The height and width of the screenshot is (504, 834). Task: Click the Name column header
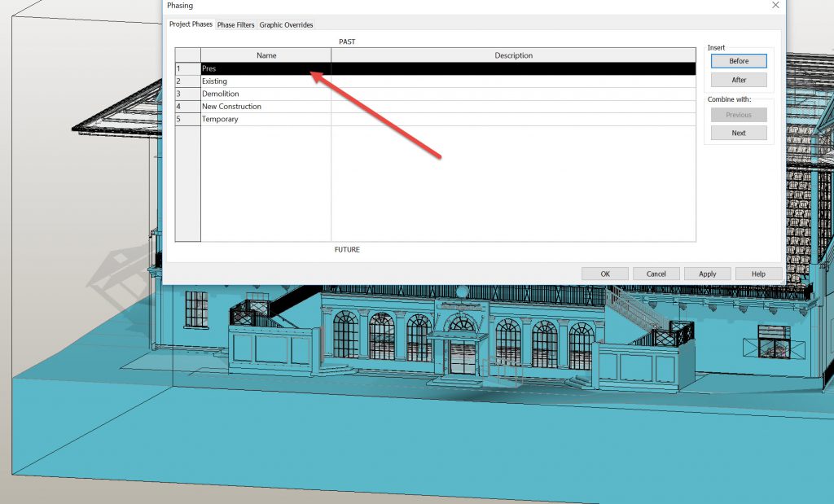(x=266, y=55)
